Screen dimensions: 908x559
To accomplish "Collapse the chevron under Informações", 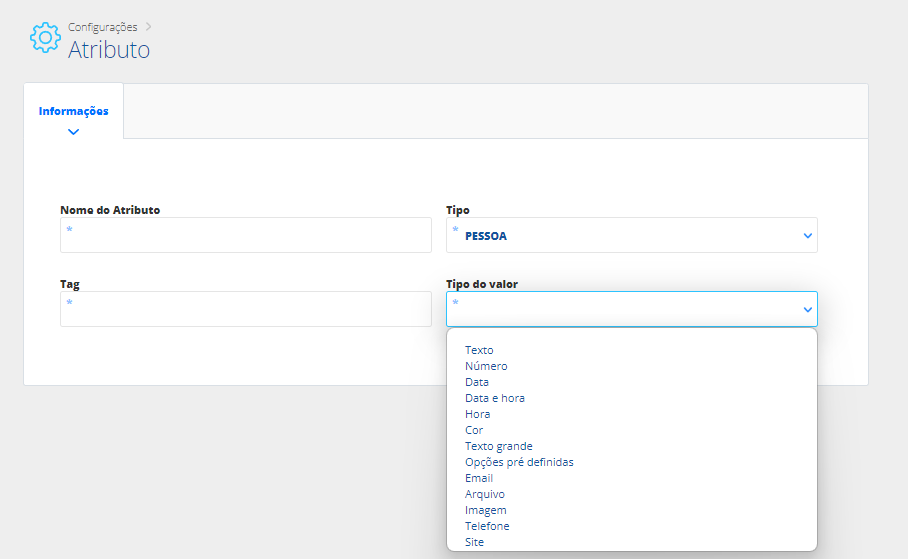I will point(74,132).
